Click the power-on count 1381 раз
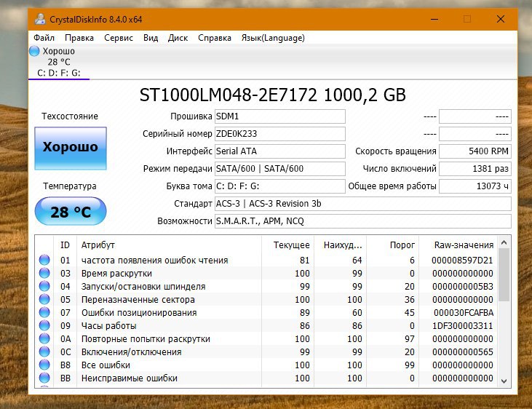 pyautogui.click(x=475, y=169)
